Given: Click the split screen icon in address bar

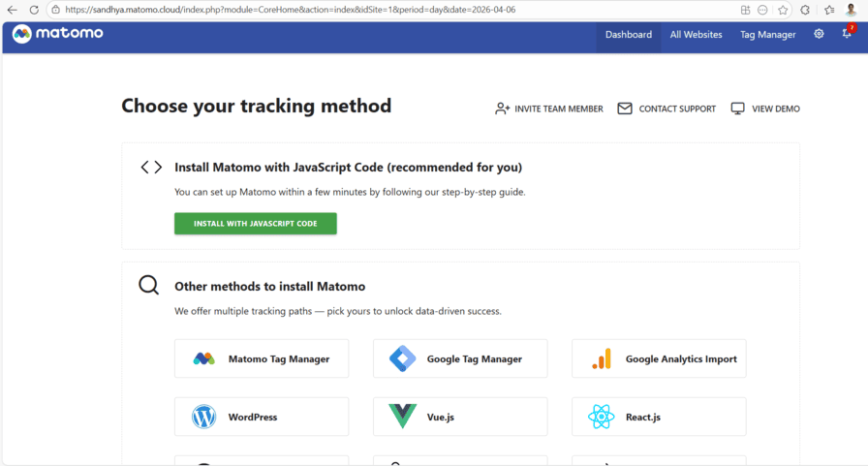Looking at the screenshot, I should [745, 10].
